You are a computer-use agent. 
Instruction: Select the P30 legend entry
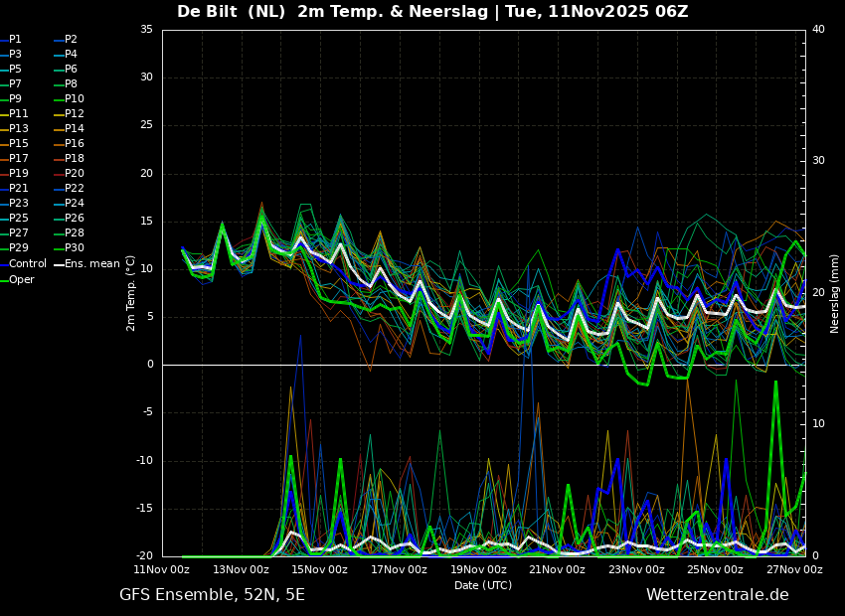[x=70, y=247]
